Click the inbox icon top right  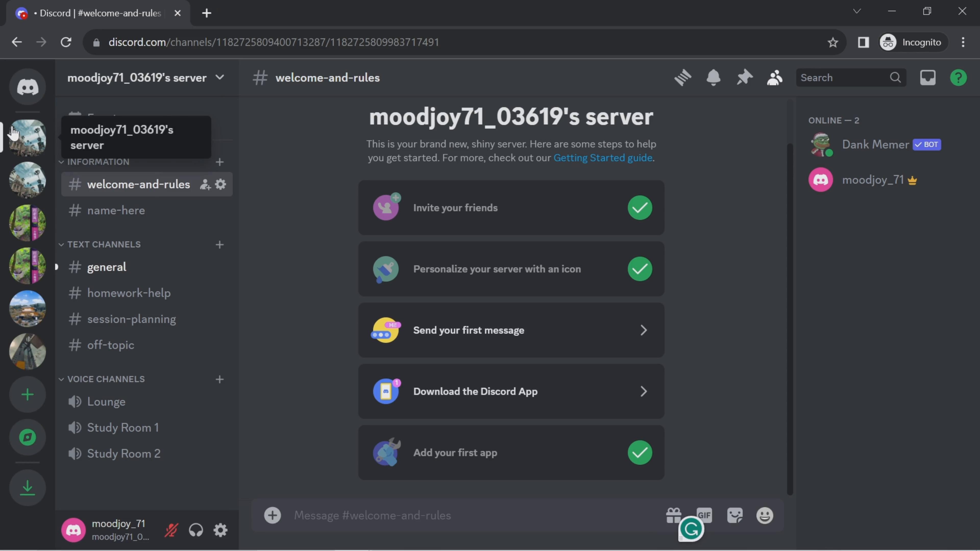coord(928,77)
